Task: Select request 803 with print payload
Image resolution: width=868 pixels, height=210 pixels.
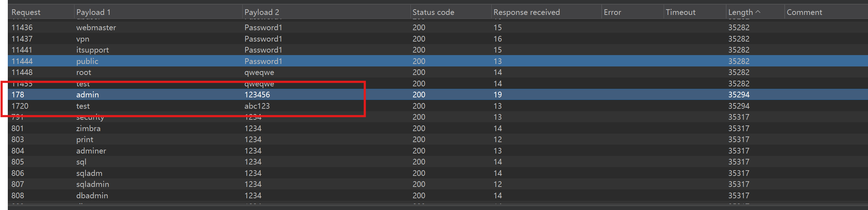Action: click(84, 139)
